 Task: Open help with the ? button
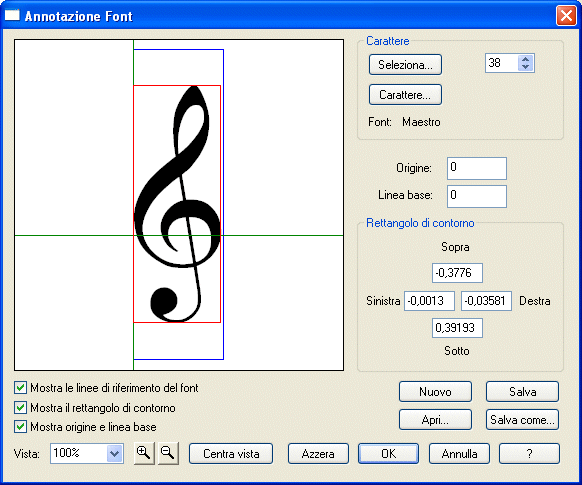point(529,453)
